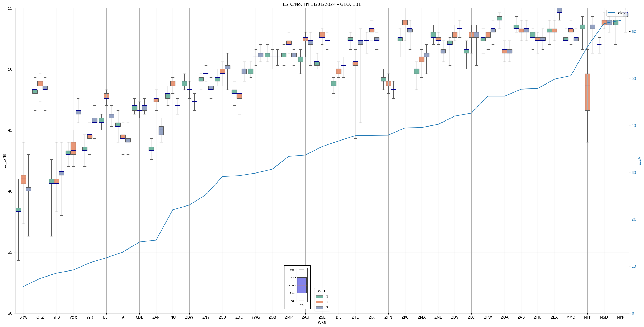
Task: Click the blue-gray WRE 3 legend swatch
Action: pyautogui.click(x=319, y=308)
